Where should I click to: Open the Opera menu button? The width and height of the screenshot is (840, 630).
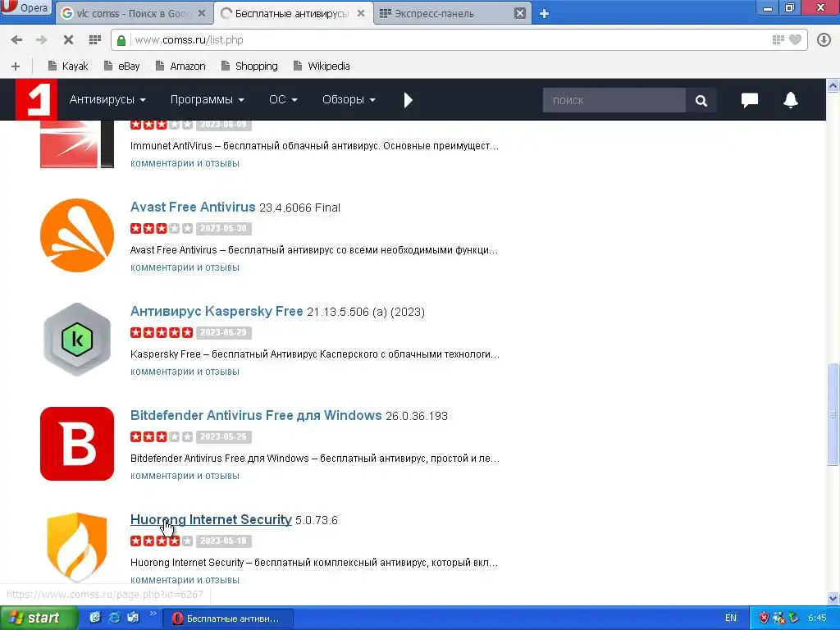(25, 8)
